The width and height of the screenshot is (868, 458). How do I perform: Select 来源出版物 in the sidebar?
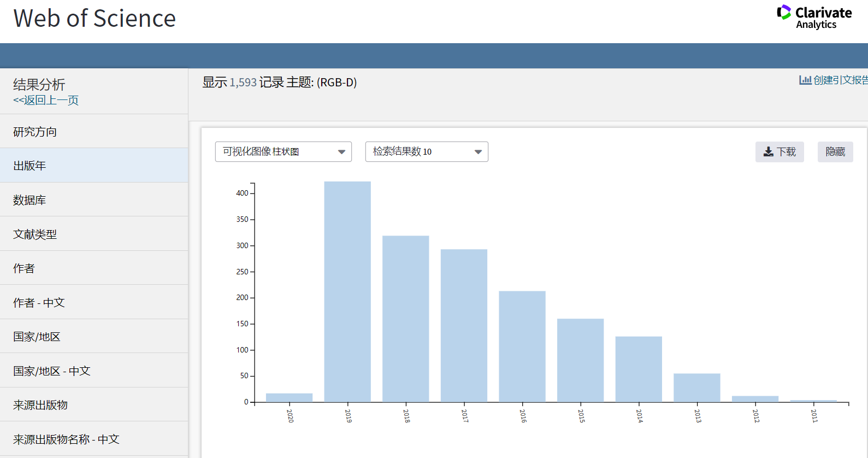pyautogui.click(x=94, y=404)
